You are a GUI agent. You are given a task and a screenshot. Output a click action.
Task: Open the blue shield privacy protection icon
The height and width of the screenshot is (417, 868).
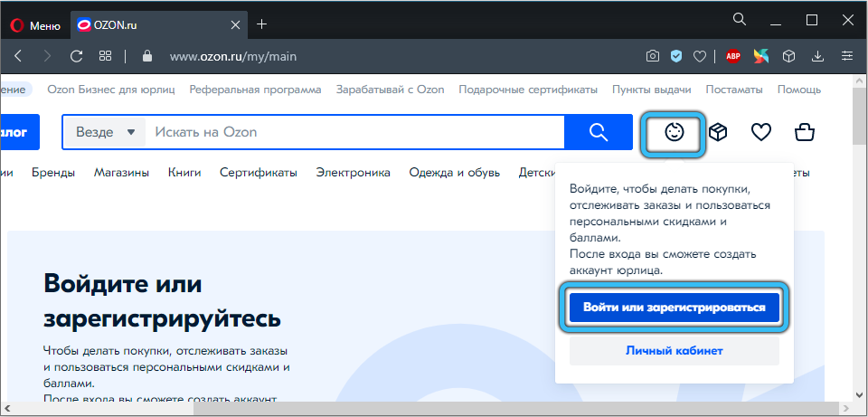point(676,56)
